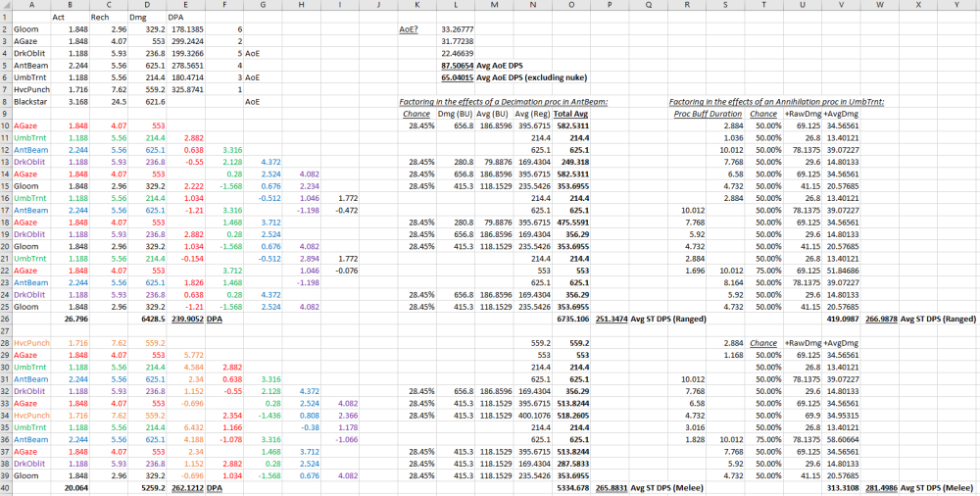Click the row 26 header

point(5,319)
